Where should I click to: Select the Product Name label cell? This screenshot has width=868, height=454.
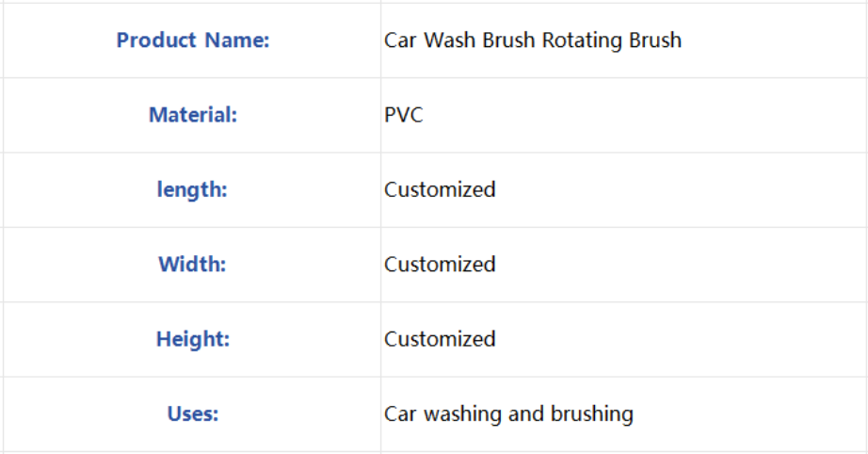point(192,41)
